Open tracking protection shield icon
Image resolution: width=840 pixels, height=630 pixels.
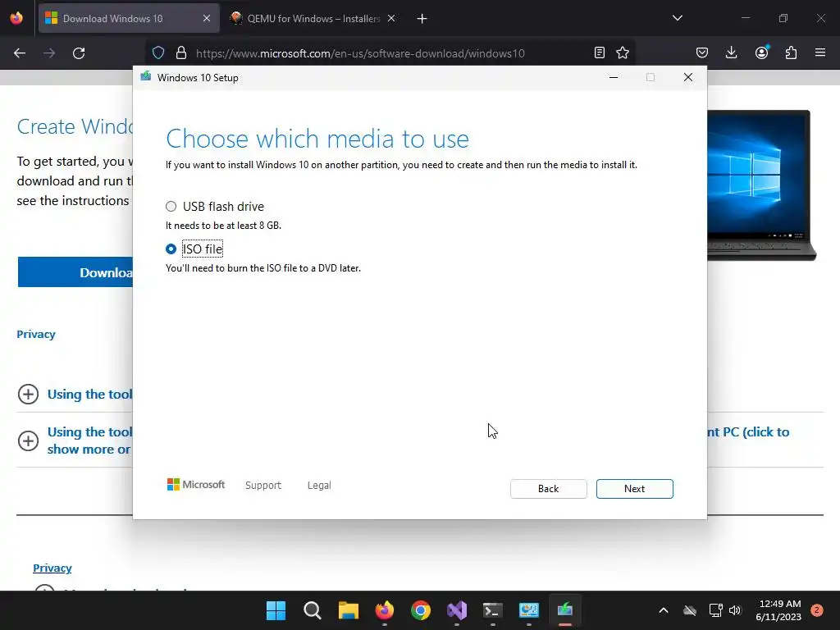point(158,53)
